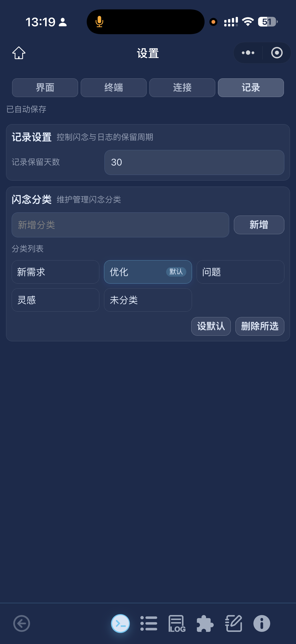296x644 pixels.
Task: Tap the home icon
Action: point(19,53)
